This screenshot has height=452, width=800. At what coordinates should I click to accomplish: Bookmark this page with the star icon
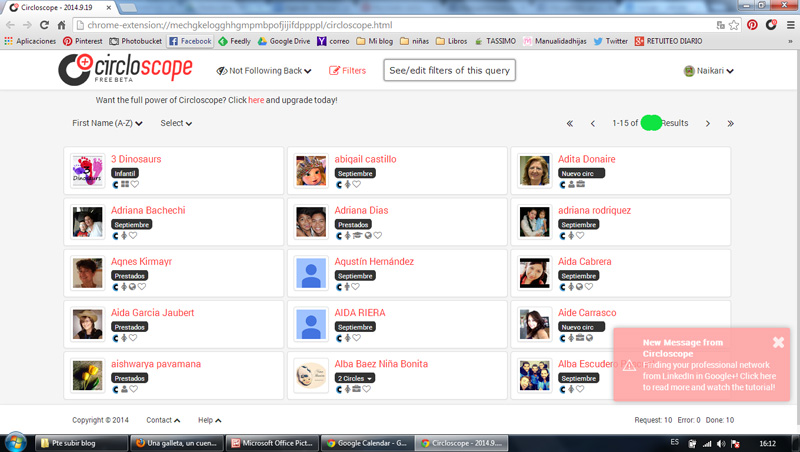click(x=734, y=25)
